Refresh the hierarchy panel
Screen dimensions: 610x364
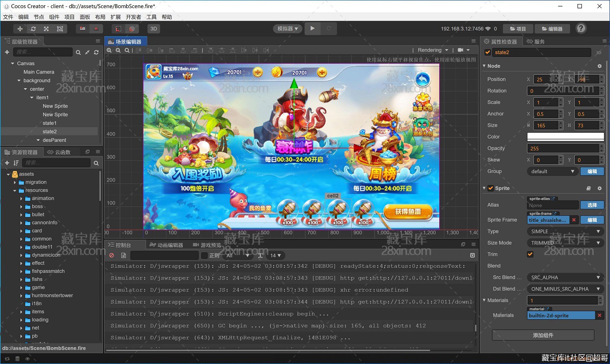(x=96, y=52)
